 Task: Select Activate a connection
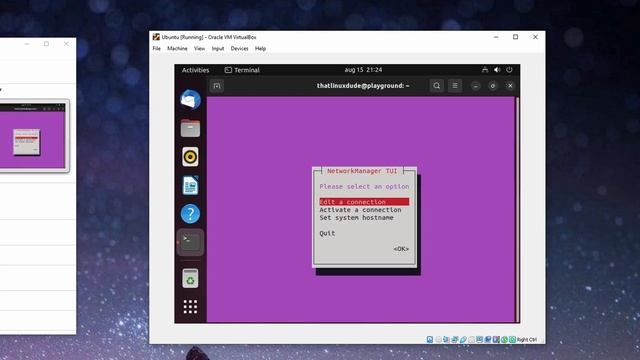360,210
